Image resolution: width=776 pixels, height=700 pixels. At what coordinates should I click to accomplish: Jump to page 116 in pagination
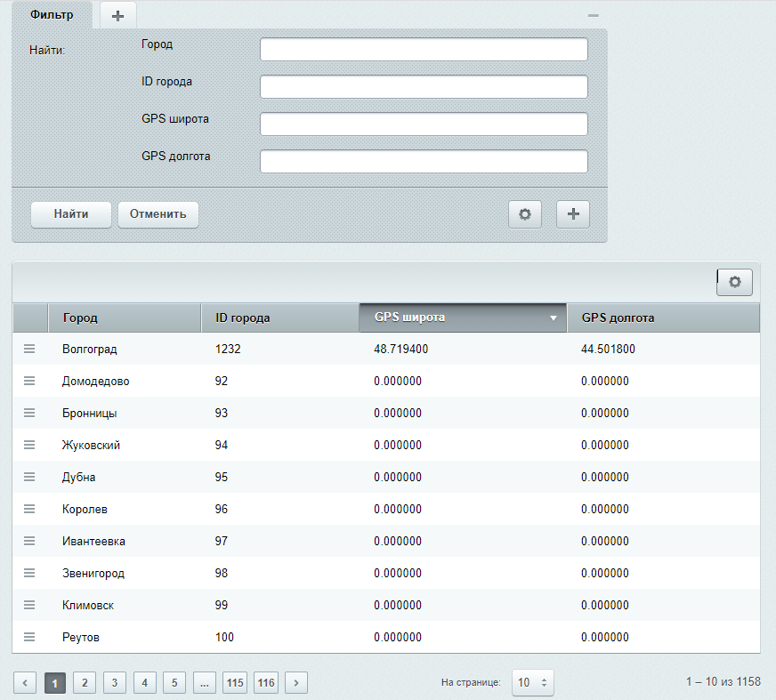266,683
